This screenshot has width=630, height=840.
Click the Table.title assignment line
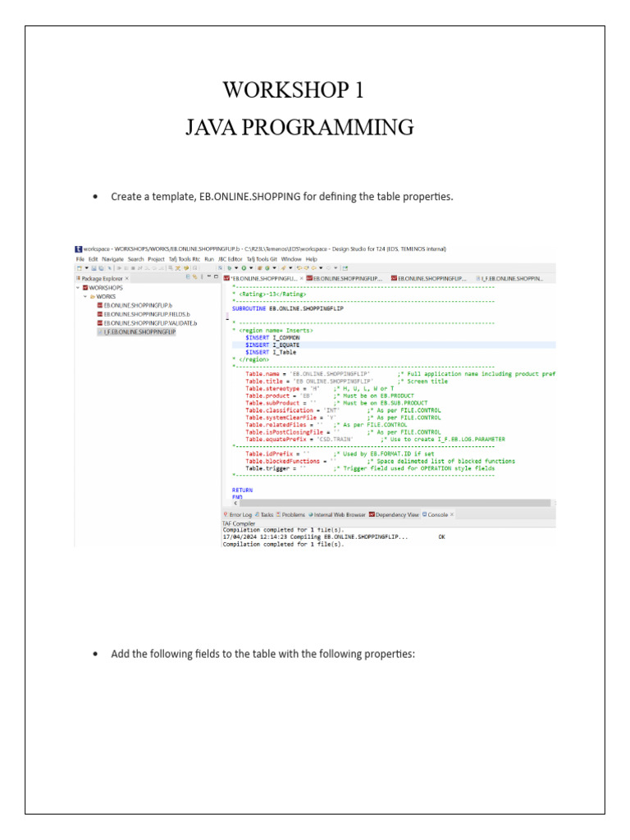(x=347, y=381)
